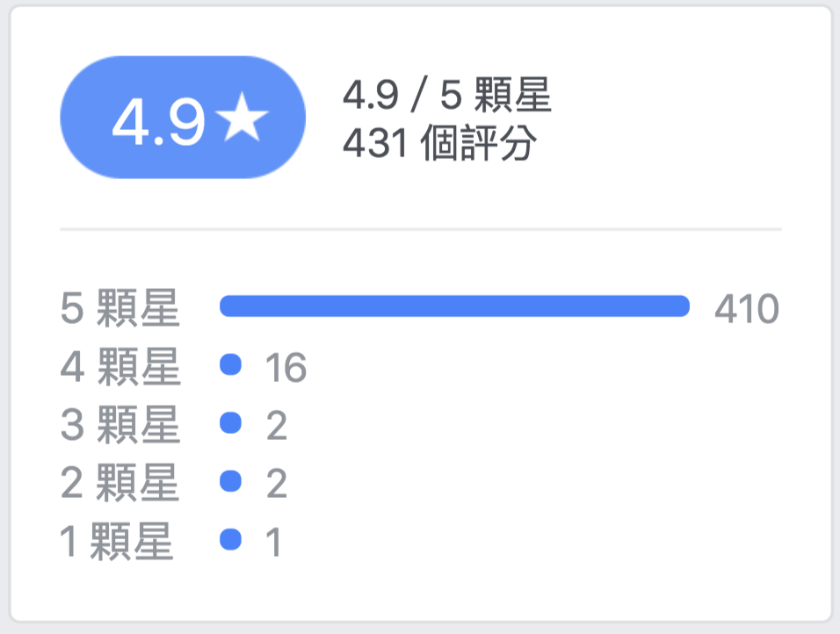Click the 3 顆星 row label

click(120, 425)
